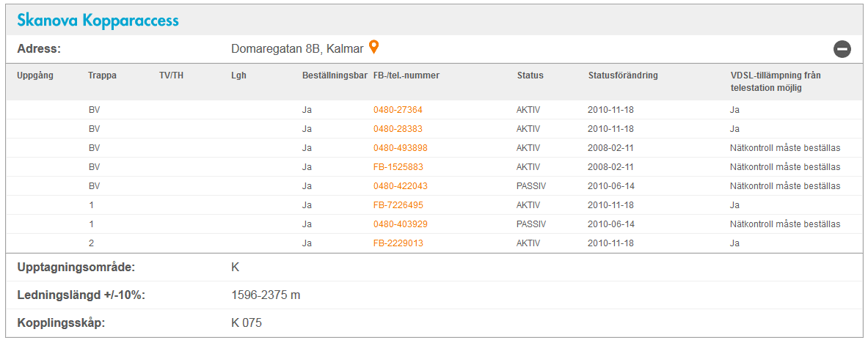Open link FB-7226495
Viewport: 868px width, 343px height.
tap(398, 204)
